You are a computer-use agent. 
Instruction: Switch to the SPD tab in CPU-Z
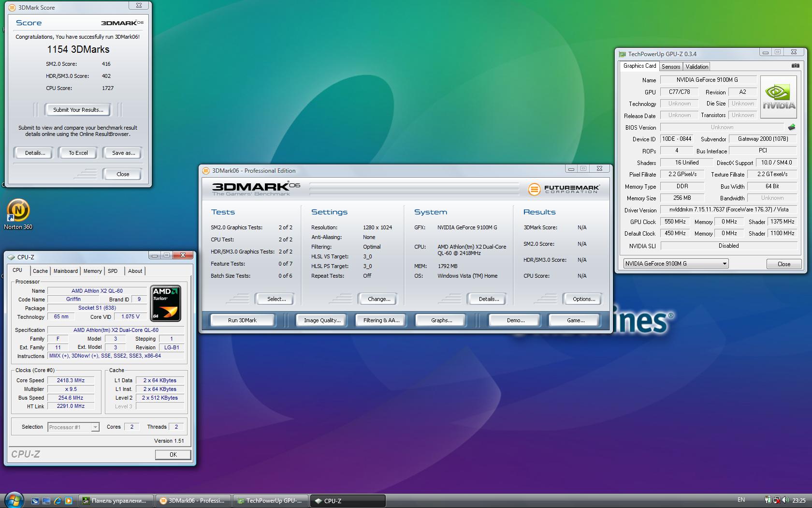[x=113, y=271]
